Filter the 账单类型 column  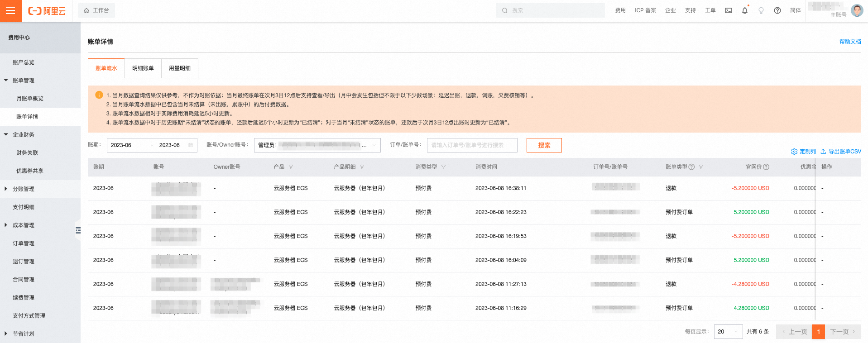[701, 167]
